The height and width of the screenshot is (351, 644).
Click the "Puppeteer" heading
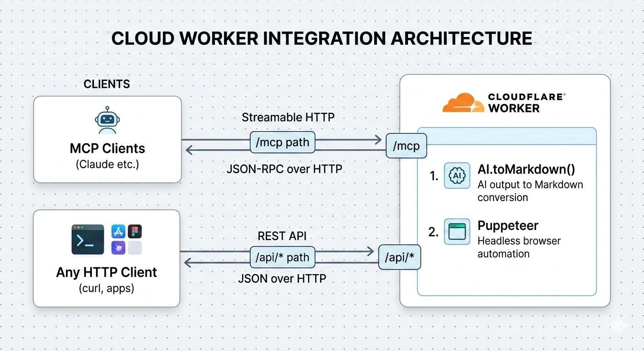point(508,225)
